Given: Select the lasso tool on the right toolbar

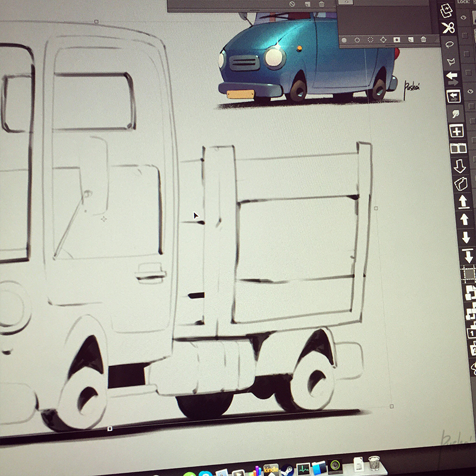Looking at the screenshot, I should (x=450, y=45).
